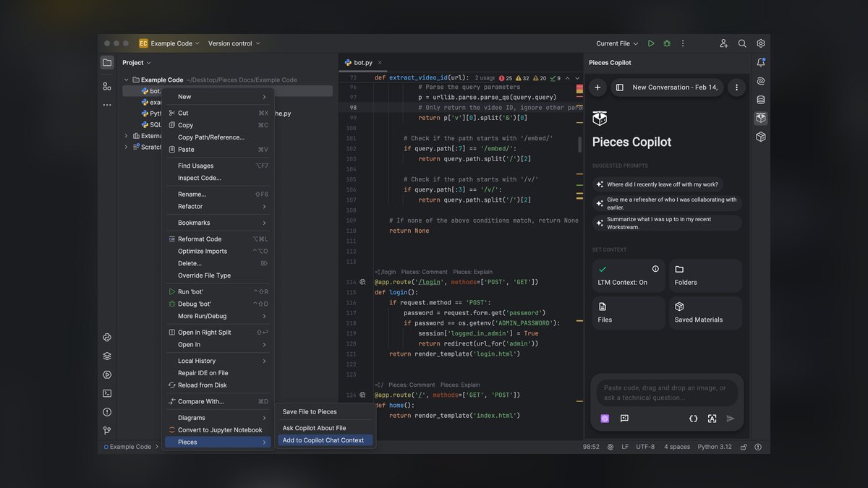
Task: Choose Ask Copilot About File
Action: point(325,428)
